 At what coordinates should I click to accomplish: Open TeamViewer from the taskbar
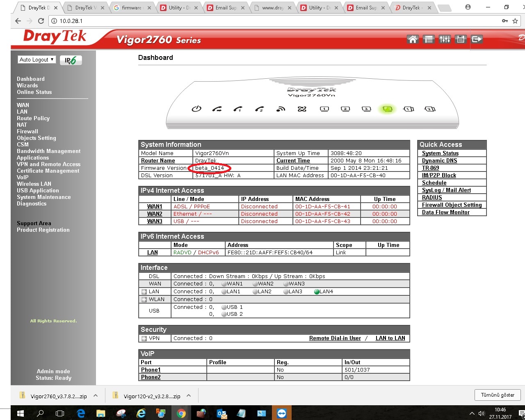tap(281, 413)
